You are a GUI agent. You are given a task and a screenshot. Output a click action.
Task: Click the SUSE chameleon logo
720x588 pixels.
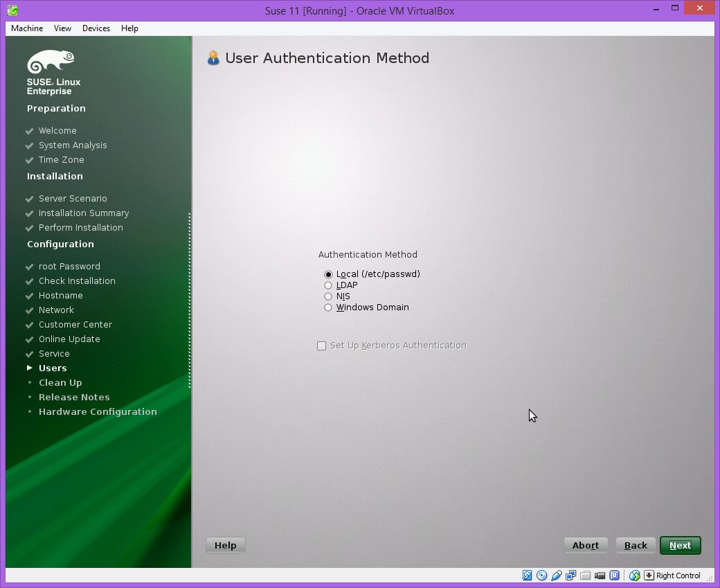(x=51, y=62)
